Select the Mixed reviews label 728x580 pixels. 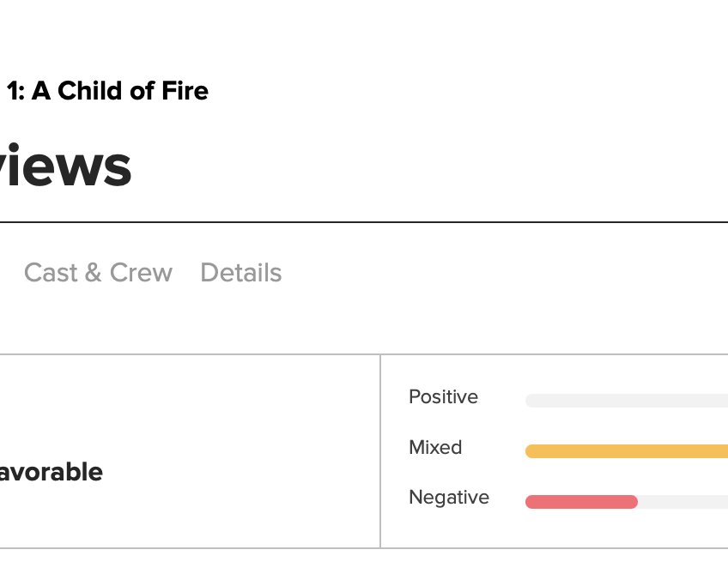[435, 448]
